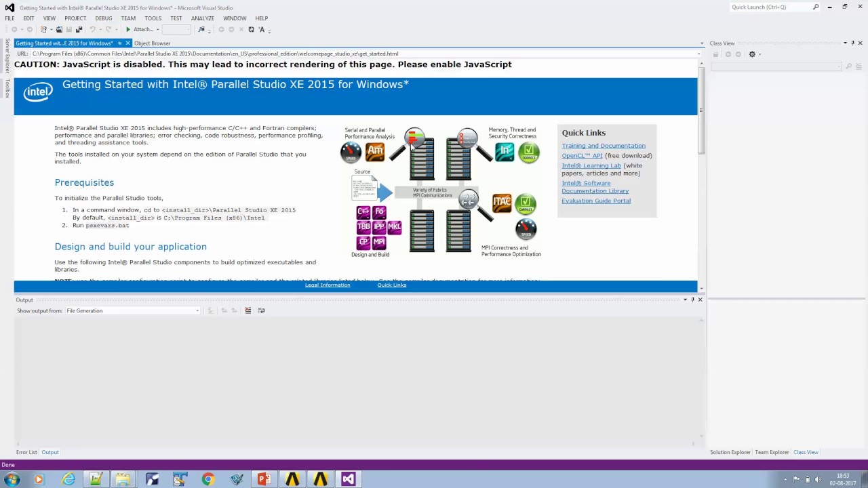Click the Clear All output icon
This screenshot has width=868, height=488.
248,310
